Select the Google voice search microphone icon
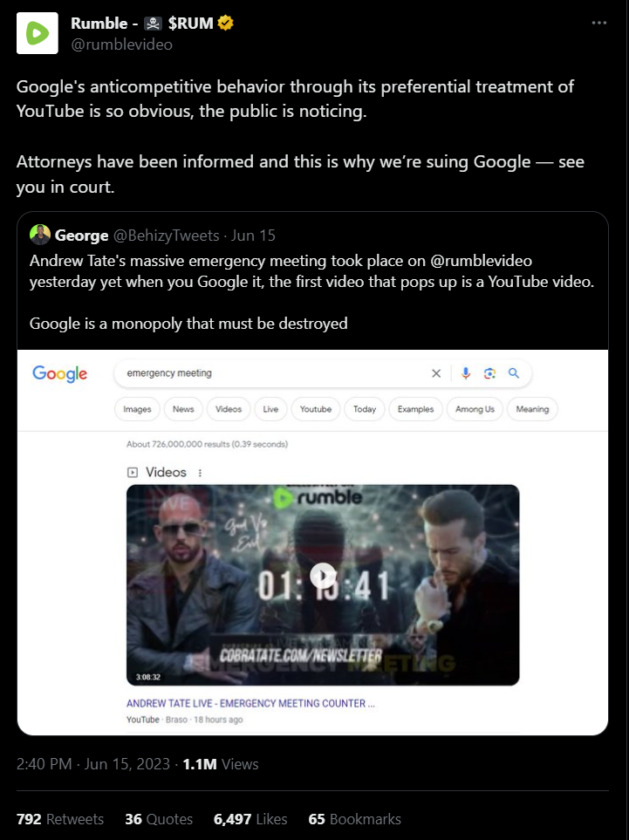The height and width of the screenshot is (840, 629). pos(465,372)
